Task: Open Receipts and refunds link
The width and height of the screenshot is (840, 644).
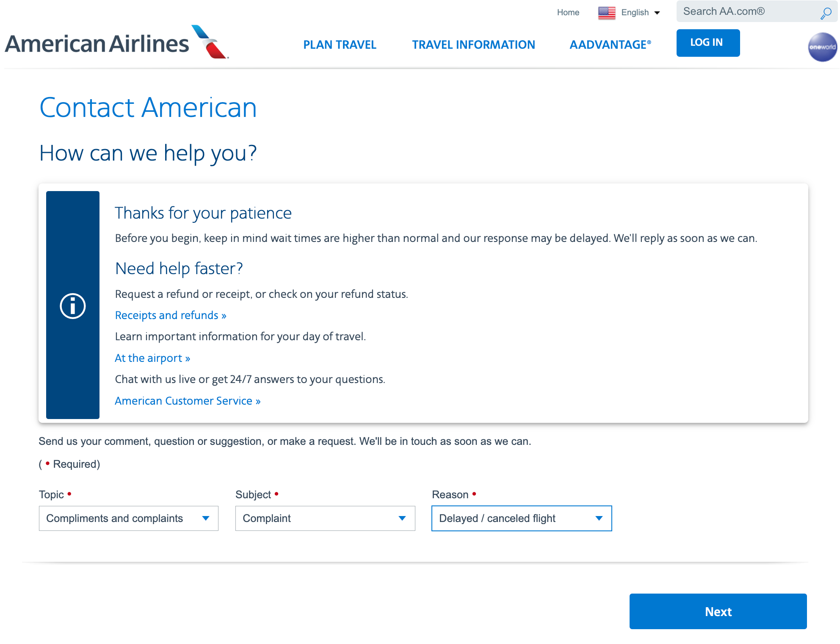Action: point(171,315)
